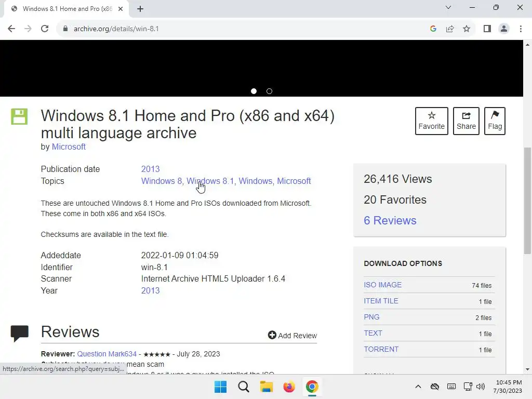
Task: Go back to the previous page
Action: point(11,29)
